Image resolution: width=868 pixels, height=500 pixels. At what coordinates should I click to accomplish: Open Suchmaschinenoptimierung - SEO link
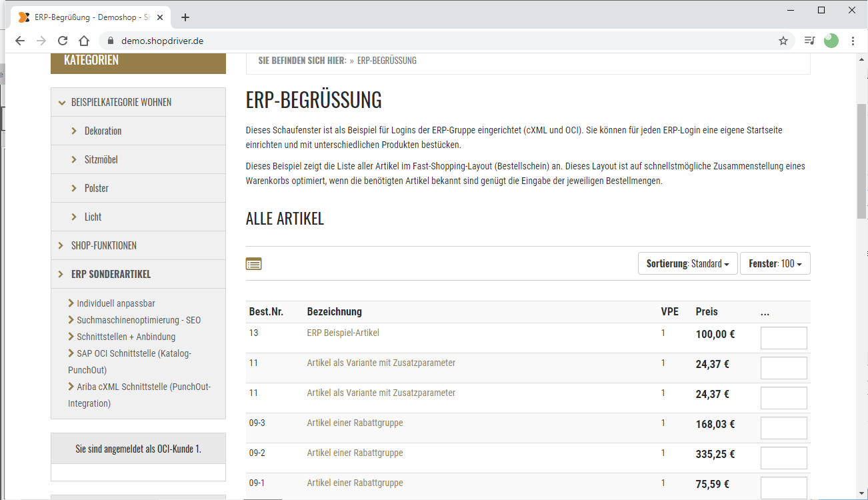pos(138,320)
